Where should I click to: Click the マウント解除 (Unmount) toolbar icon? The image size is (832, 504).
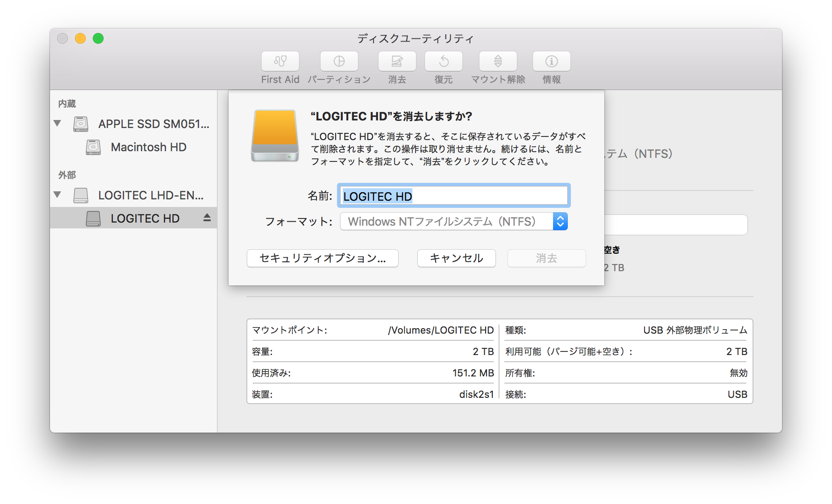pos(498,61)
